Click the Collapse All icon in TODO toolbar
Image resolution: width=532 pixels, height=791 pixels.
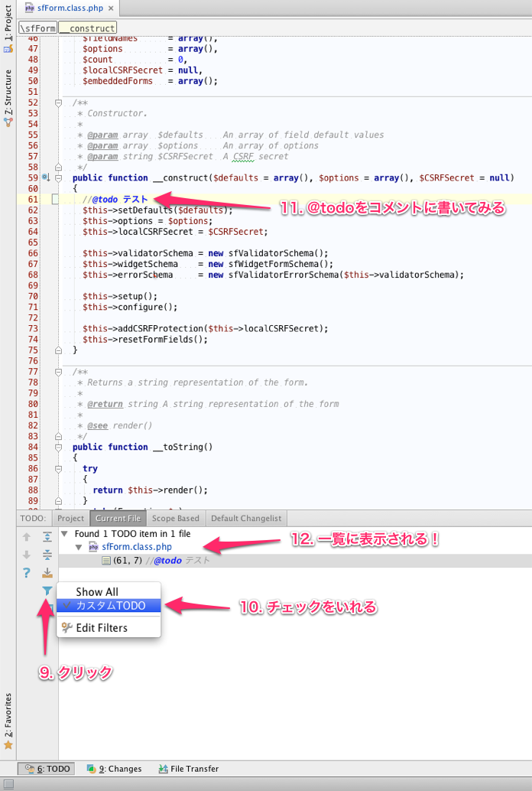pos(47,555)
